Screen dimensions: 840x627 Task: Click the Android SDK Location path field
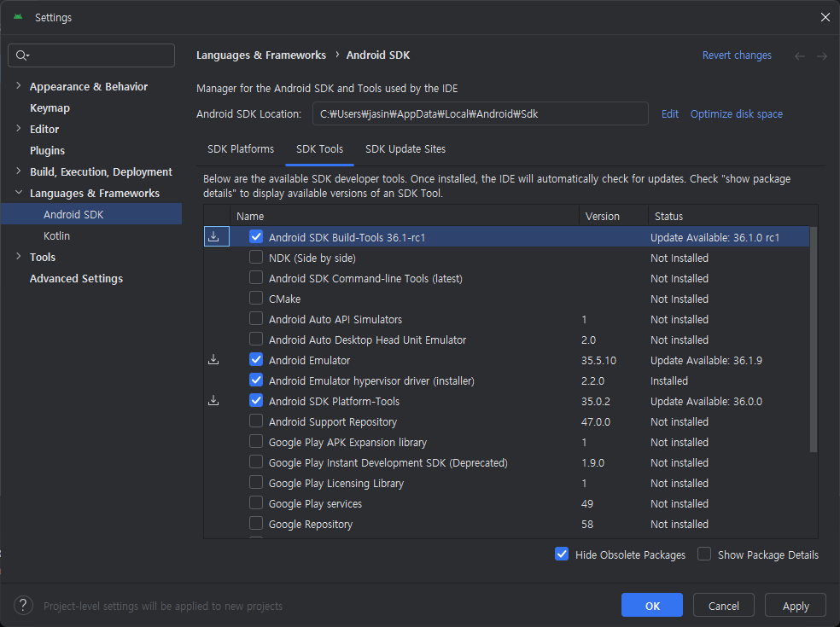pyautogui.click(x=480, y=113)
